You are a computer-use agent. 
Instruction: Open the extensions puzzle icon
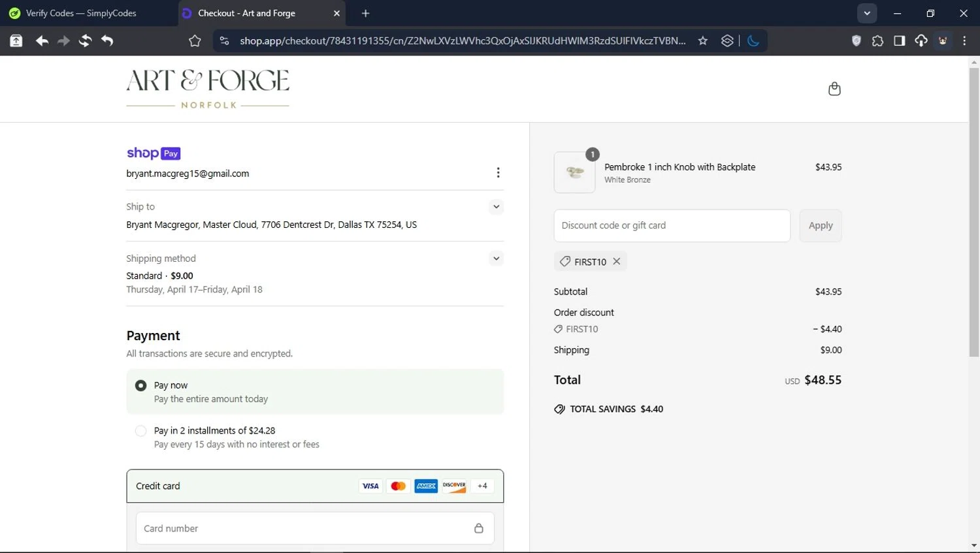[877, 40]
